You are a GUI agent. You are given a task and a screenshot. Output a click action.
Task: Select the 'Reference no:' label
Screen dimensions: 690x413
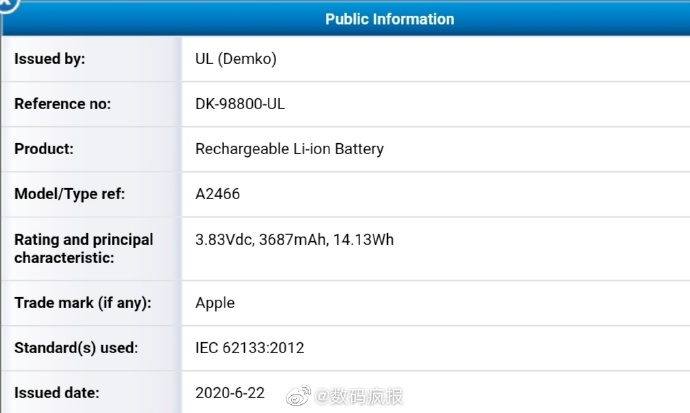tap(62, 104)
